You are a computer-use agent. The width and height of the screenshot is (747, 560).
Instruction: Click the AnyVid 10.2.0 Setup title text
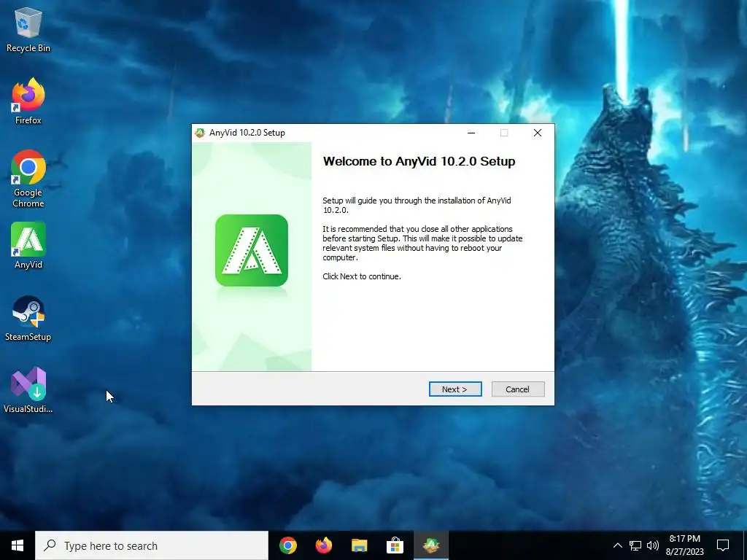pos(247,133)
